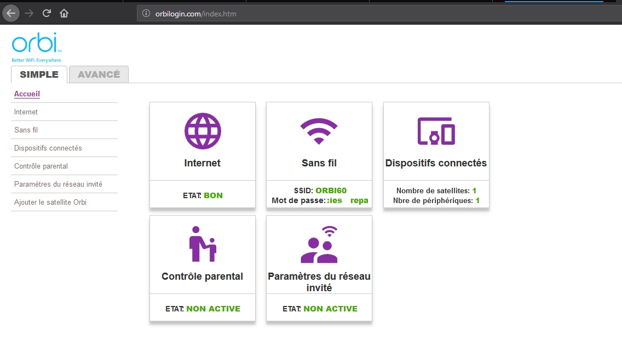
Task: Click Ajouter le satellite Orbi
Action: (50, 202)
